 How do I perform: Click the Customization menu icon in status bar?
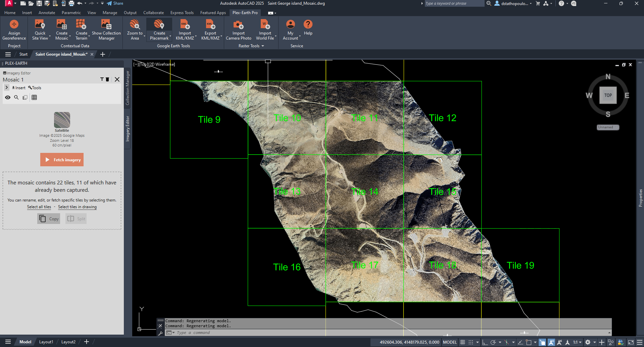pyautogui.click(x=640, y=342)
